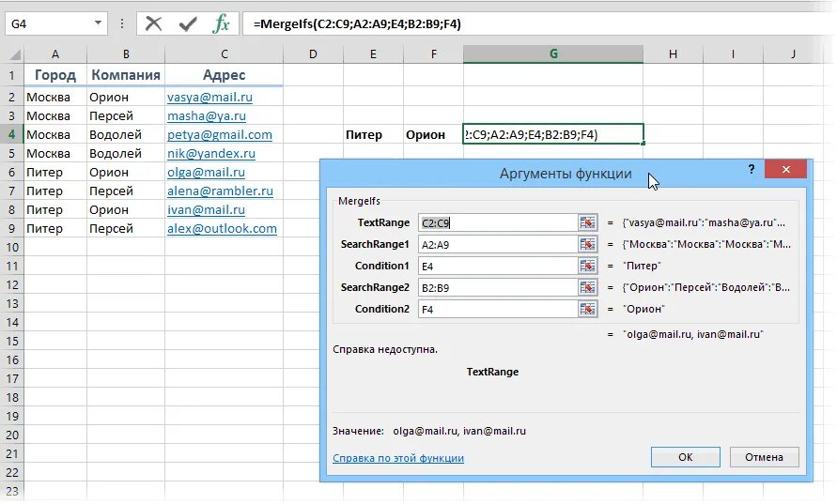The image size is (837, 504).
Task: Collapse dialog using Condition1 range selector icon
Action: click(587, 266)
